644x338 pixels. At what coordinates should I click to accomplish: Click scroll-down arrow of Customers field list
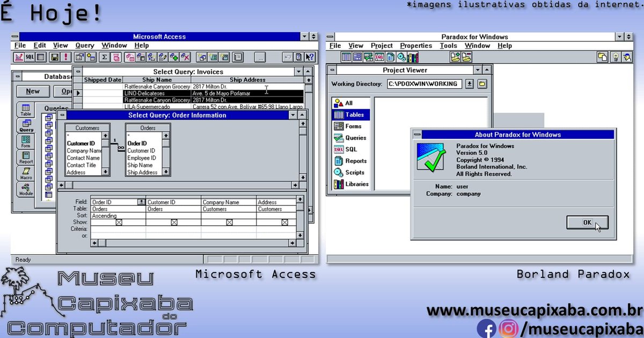106,172
